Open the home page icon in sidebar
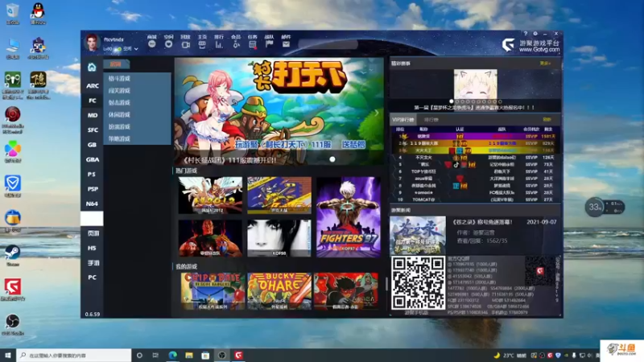The height and width of the screenshot is (362, 644). click(x=92, y=67)
